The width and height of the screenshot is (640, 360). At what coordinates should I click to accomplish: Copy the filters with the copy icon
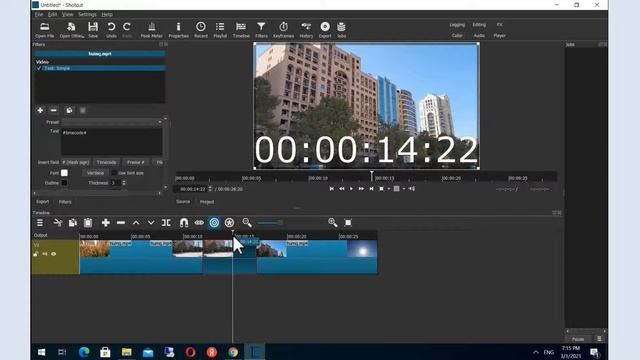[69, 110]
